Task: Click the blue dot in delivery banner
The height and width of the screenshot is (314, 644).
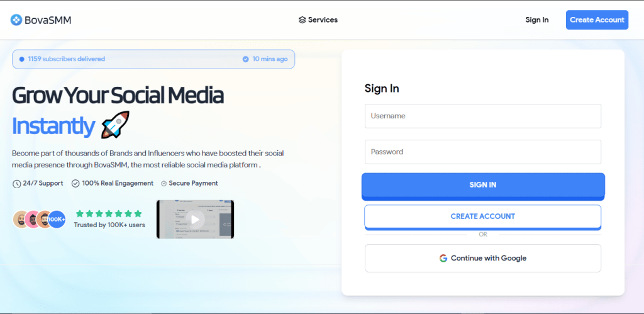Action: point(22,59)
